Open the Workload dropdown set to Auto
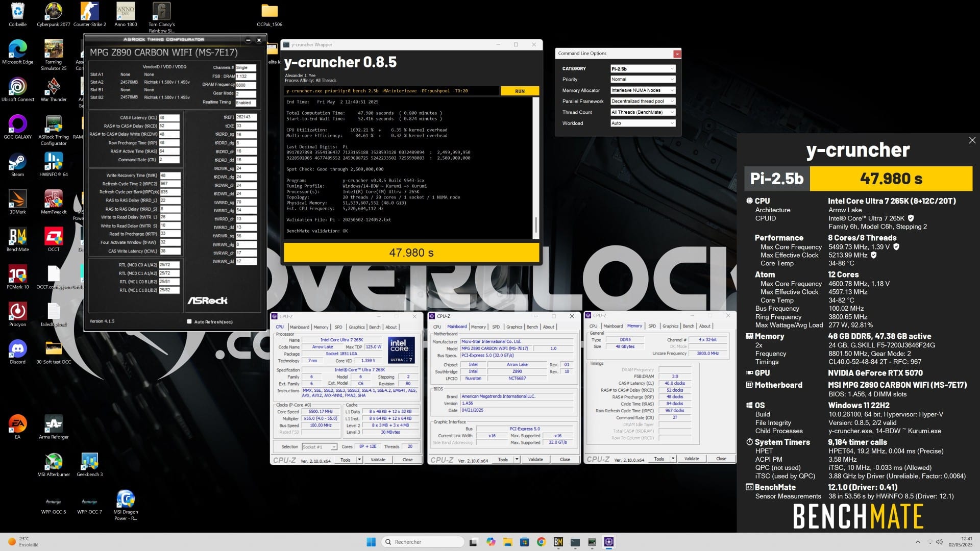The image size is (980, 551). (643, 123)
